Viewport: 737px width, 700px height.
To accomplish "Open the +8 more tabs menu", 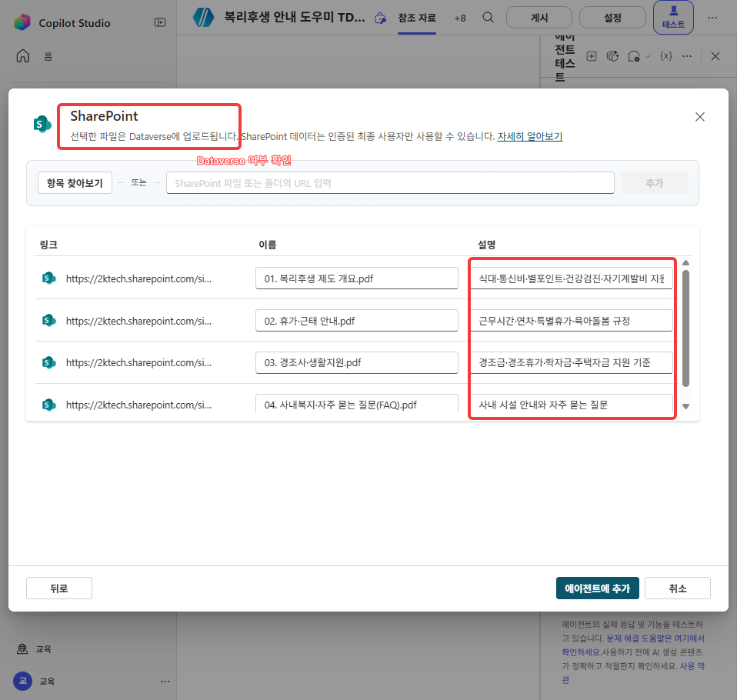I will coord(460,18).
